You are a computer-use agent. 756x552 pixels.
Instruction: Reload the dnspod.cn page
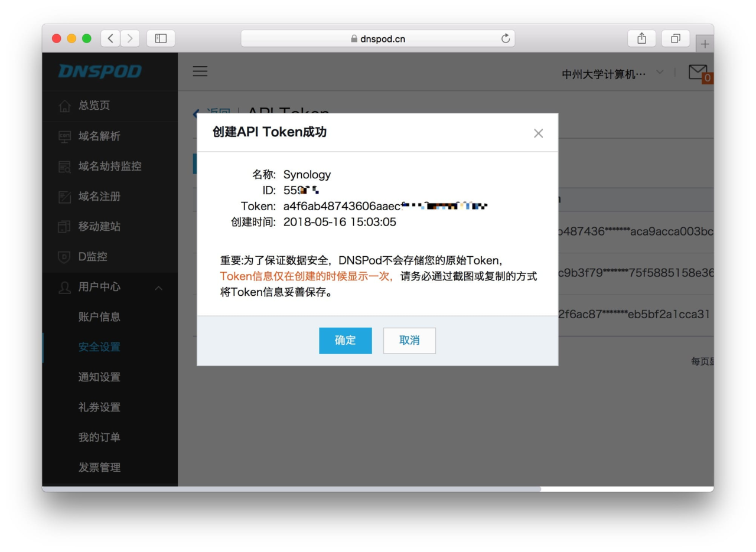pos(505,39)
